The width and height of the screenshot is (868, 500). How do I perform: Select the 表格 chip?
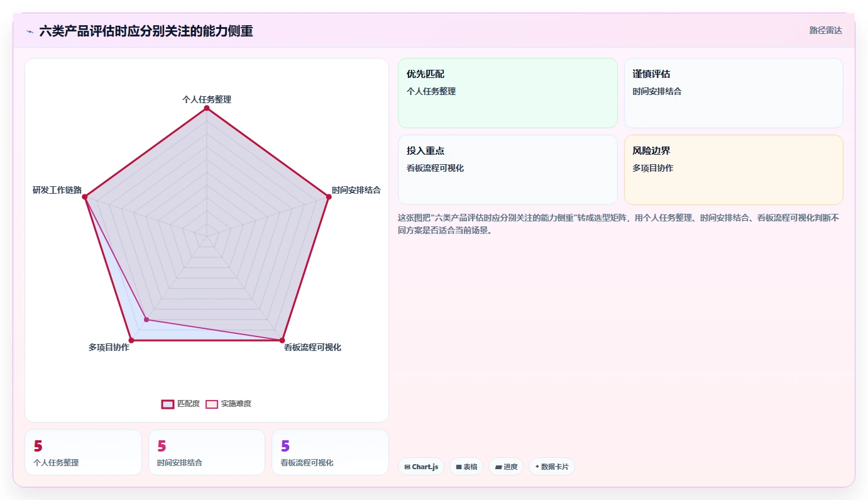(x=466, y=467)
